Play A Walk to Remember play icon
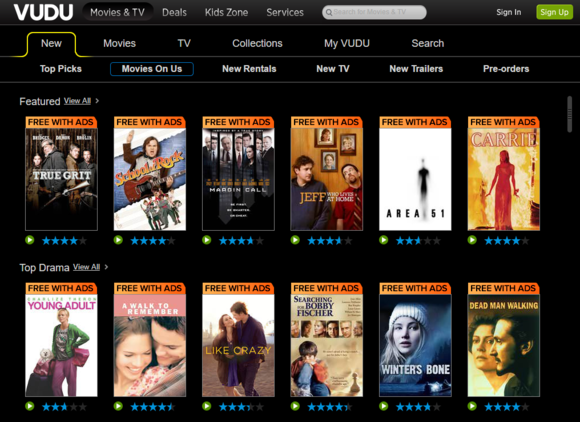This screenshot has width=580, height=422. [118, 406]
